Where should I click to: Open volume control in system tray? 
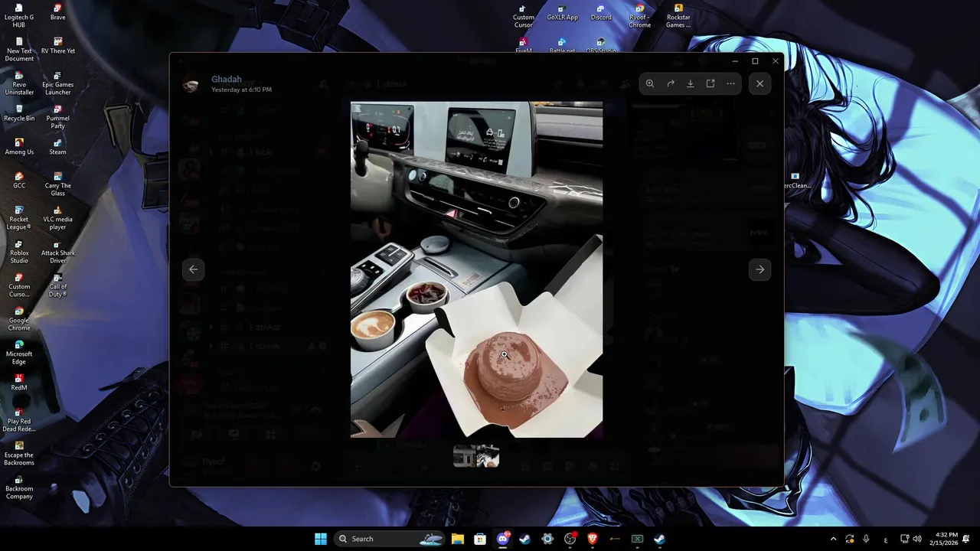coord(917,539)
